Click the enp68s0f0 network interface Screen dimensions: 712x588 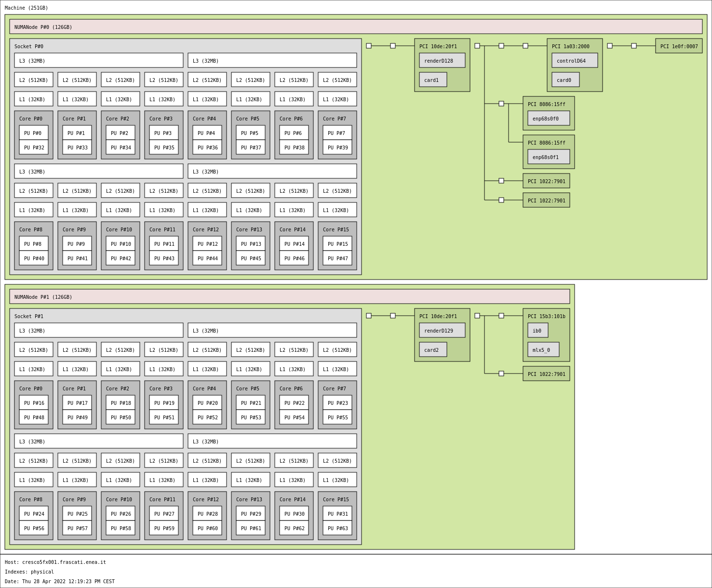pyautogui.click(x=549, y=118)
